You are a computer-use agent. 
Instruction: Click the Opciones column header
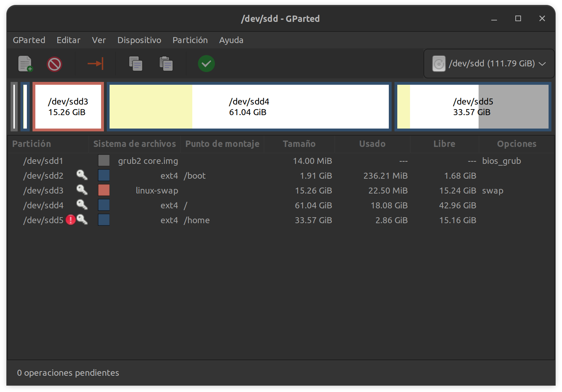tap(516, 144)
